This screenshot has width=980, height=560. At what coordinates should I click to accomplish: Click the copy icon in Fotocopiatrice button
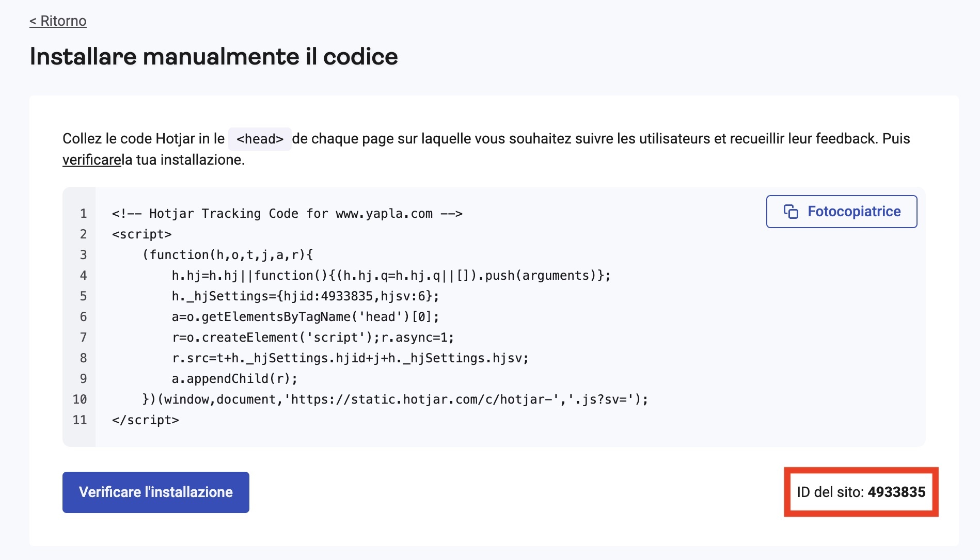tap(791, 212)
